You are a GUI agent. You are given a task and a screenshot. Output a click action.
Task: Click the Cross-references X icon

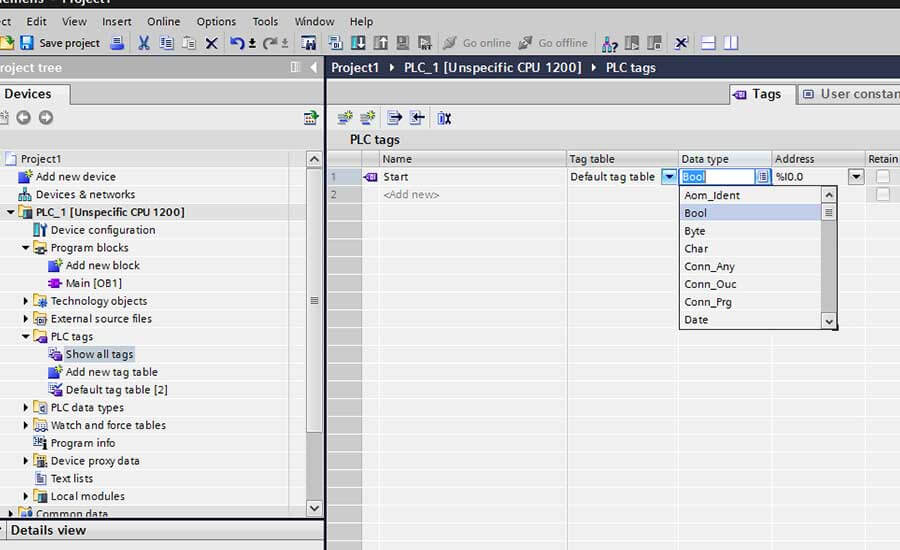pyautogui.click(x=681, y=42)
